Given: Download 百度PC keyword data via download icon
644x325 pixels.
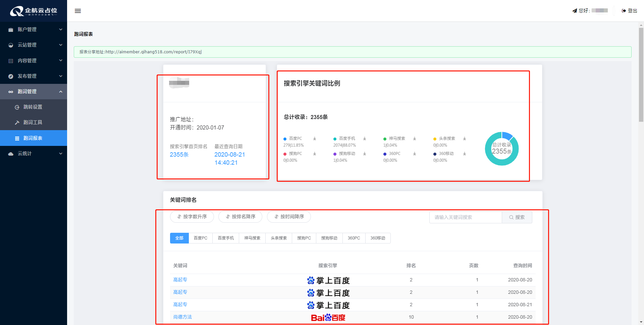Looking at the screenshot, I should pyautogui.click(x=314, y=139).
